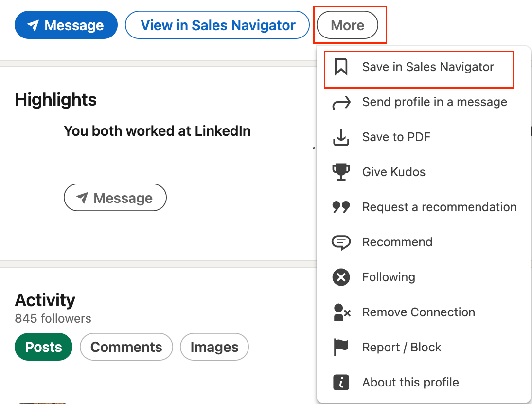532x404 pixels.
Task: Choose Report / Block option
Action: [x=424, y=348]
